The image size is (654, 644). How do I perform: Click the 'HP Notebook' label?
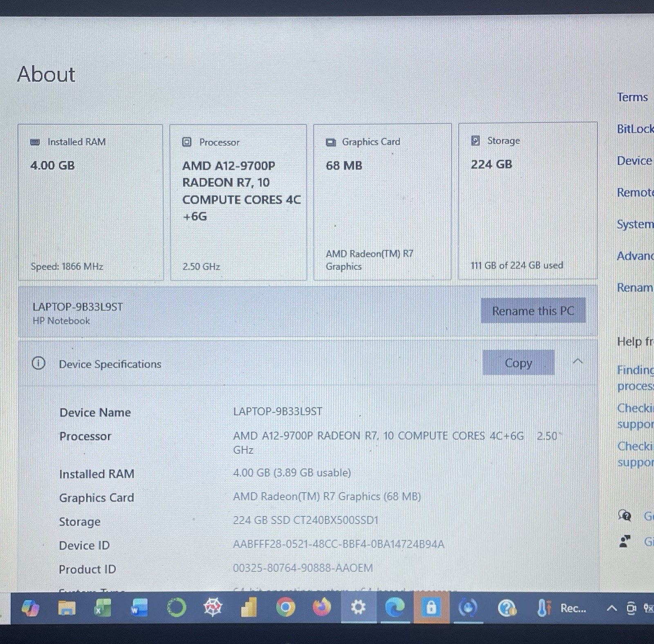click(x=61, y=321)
